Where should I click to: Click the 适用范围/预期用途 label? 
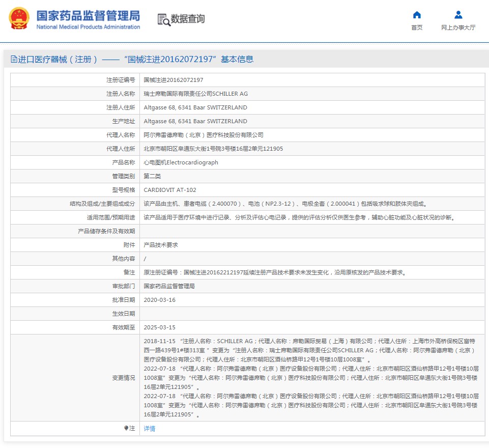111,217
